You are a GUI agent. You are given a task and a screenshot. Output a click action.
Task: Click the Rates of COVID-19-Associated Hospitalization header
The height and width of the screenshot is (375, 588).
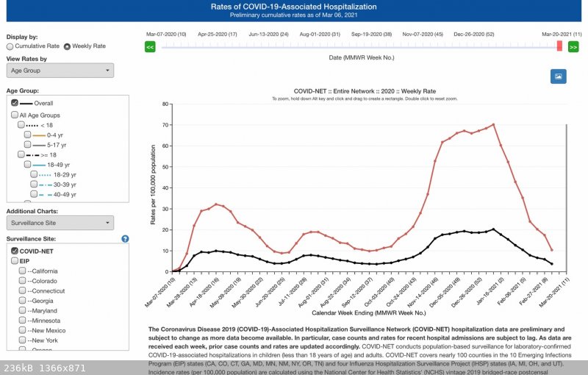point(293,7)
